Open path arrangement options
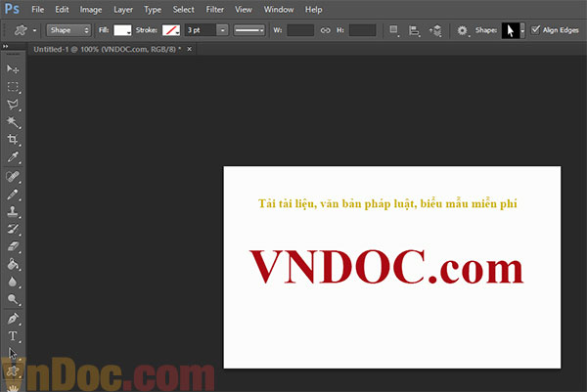This screenshot has height=392, width=587. [435, 30]
